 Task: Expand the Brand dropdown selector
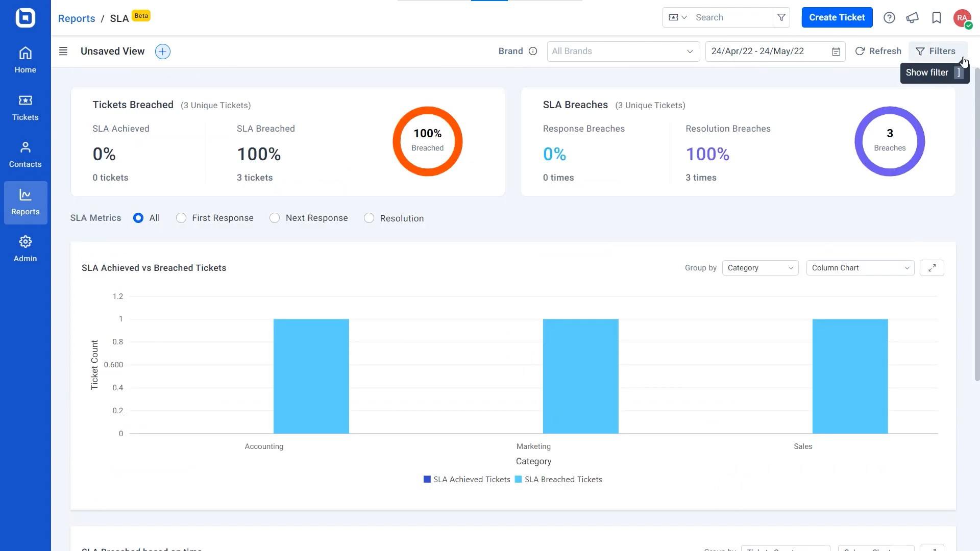click(x=623, y=51)
